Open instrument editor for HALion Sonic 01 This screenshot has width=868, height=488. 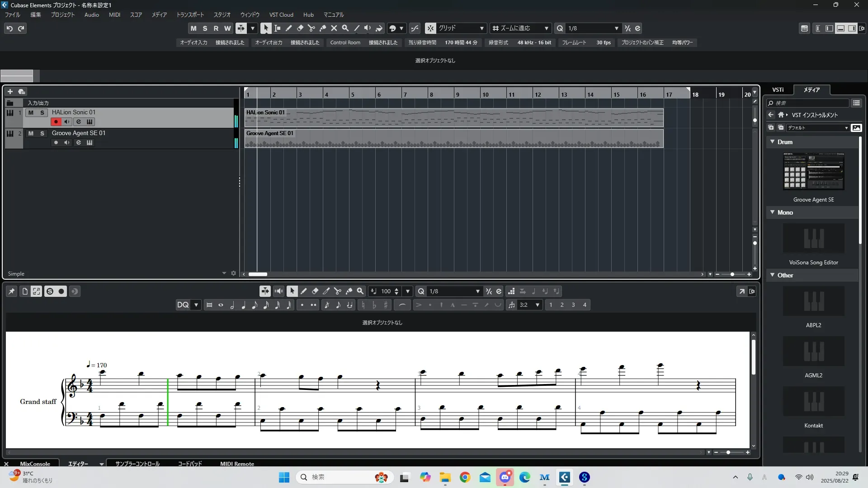coord(90,122)
